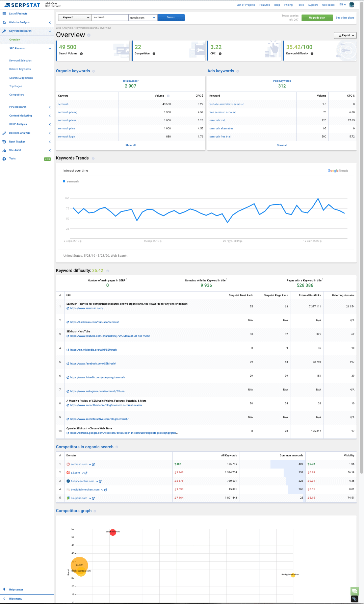Click user account avatar in top bar
Image resolution: width=364 pixels, height=604 pixels.
coord(352,5)
